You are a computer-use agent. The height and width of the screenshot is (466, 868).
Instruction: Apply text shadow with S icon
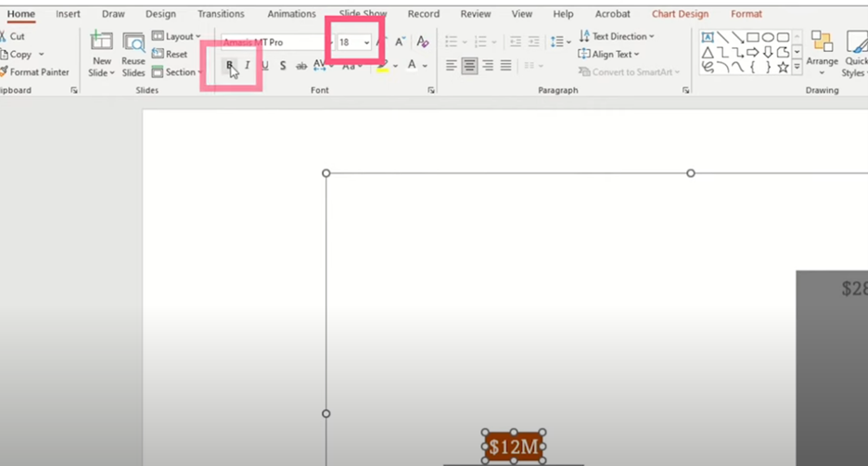click(283, 66)
